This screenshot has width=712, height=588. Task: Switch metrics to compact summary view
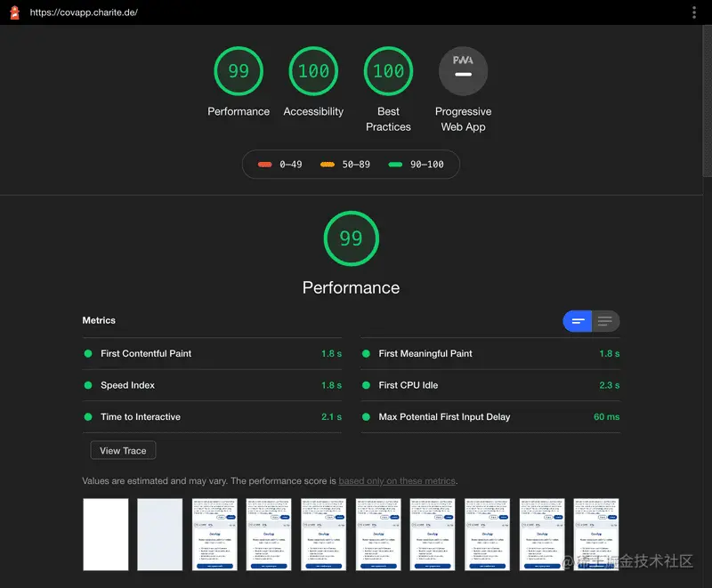pyautogui.click(x=577, y=321)
